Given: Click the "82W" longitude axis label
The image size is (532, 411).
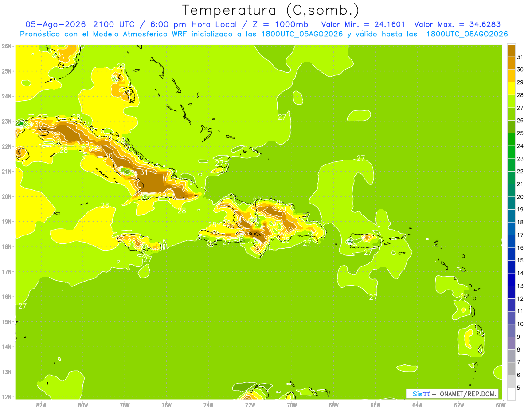Looking at the screenshot, I should point(41,405).
